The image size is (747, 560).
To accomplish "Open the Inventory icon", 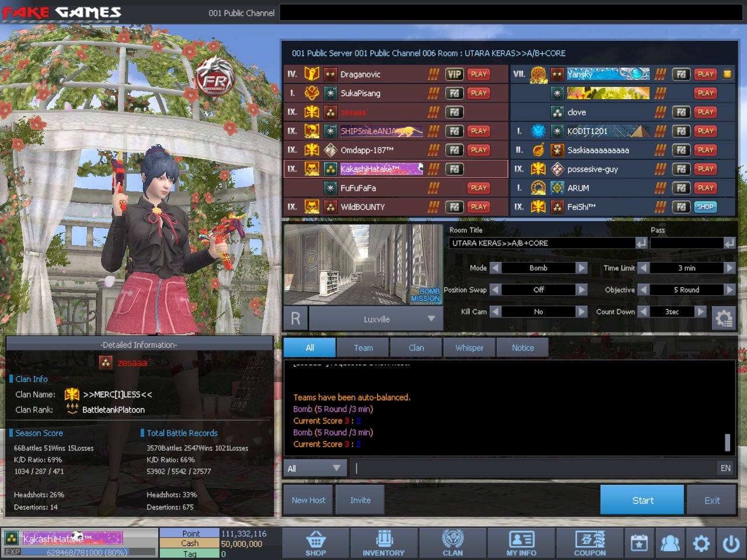I will coord(383,544).
